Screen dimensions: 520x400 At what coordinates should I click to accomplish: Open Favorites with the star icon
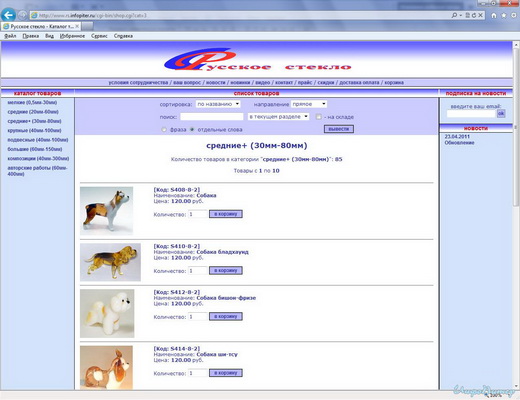[x=504, y=15]
